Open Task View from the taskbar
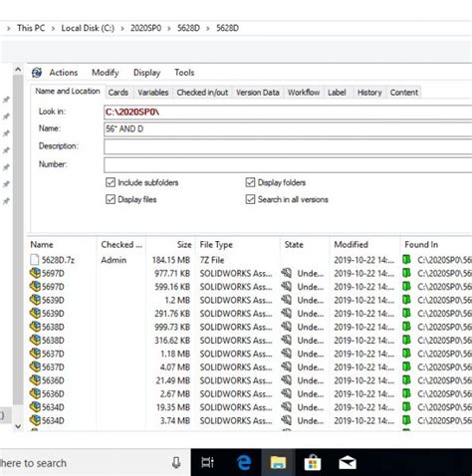The width and height of the screenshot is (472, 476). [207, 462]
